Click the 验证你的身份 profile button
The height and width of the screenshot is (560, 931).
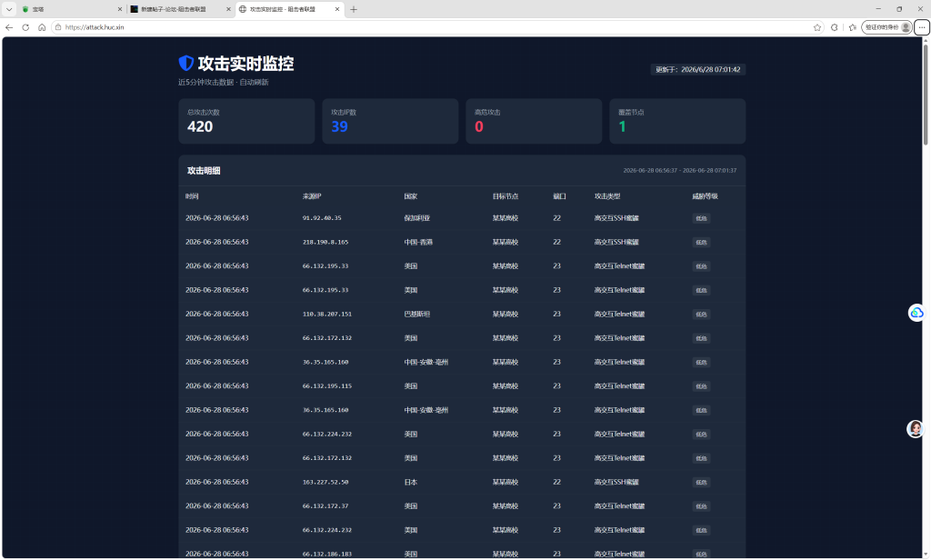tap(886, 27)
